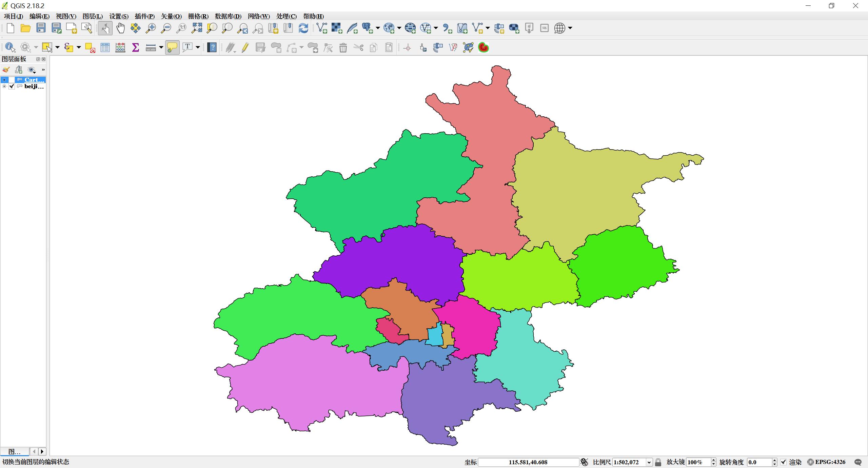The image size is (868, 468).
Task: Click the coordinate (坐标) input field
Action: (x=528, y=462)
